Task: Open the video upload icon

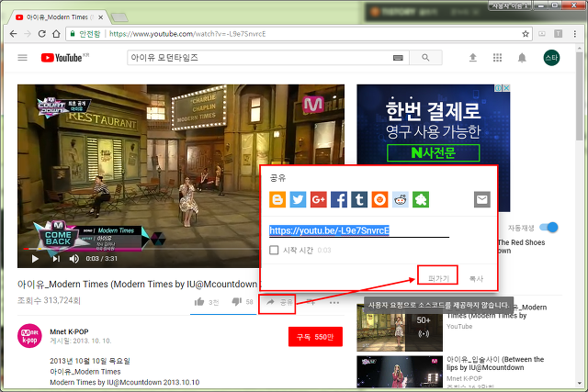Action: tap(473, 58)
